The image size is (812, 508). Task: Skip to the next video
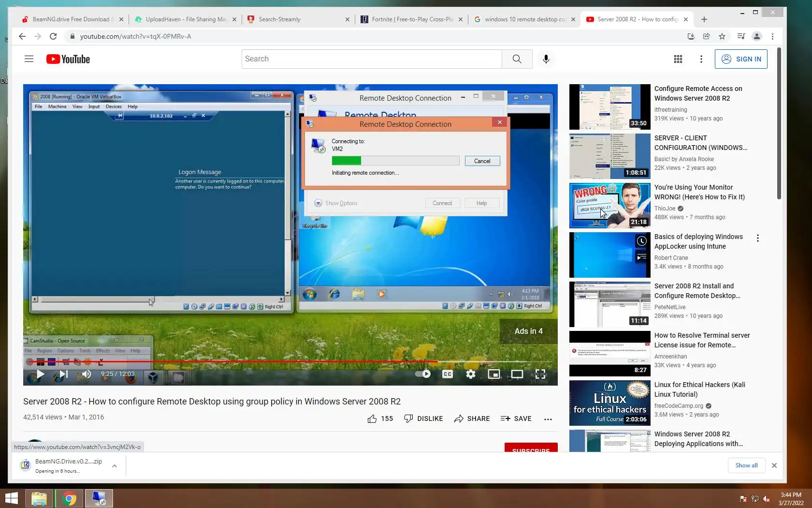point(63,374)
